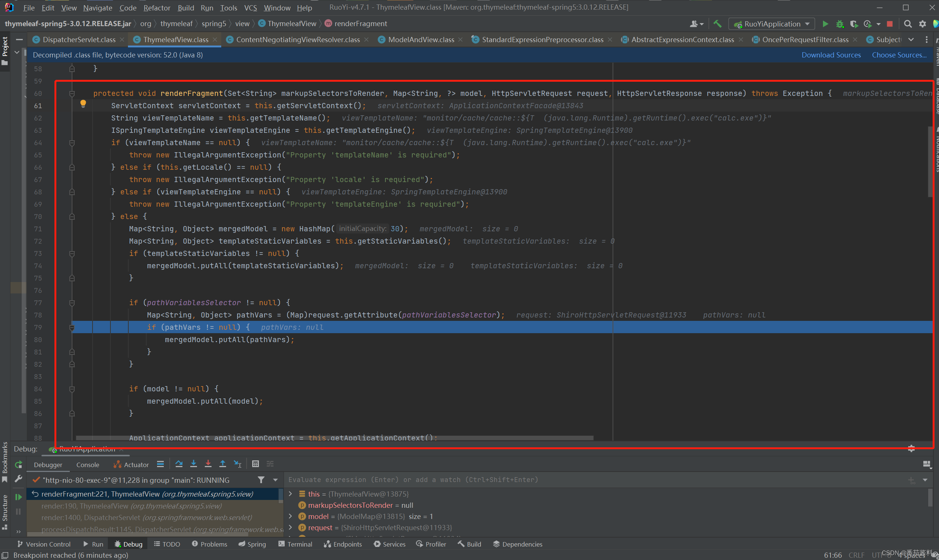Viewport: 939px width, 560px height.
Task: Click the Pause program icon in debug sidebar
Action: [x=18, y=512]
